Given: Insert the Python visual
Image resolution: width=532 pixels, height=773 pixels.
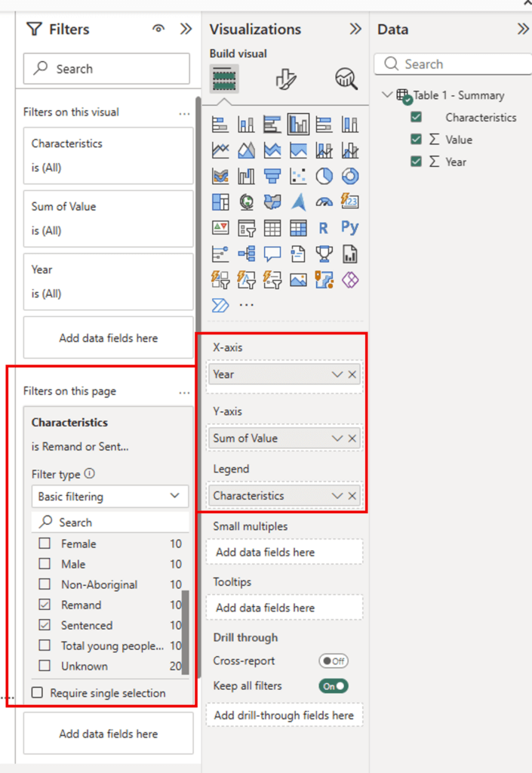Looking at the screenshot, I should click(350, 227).
